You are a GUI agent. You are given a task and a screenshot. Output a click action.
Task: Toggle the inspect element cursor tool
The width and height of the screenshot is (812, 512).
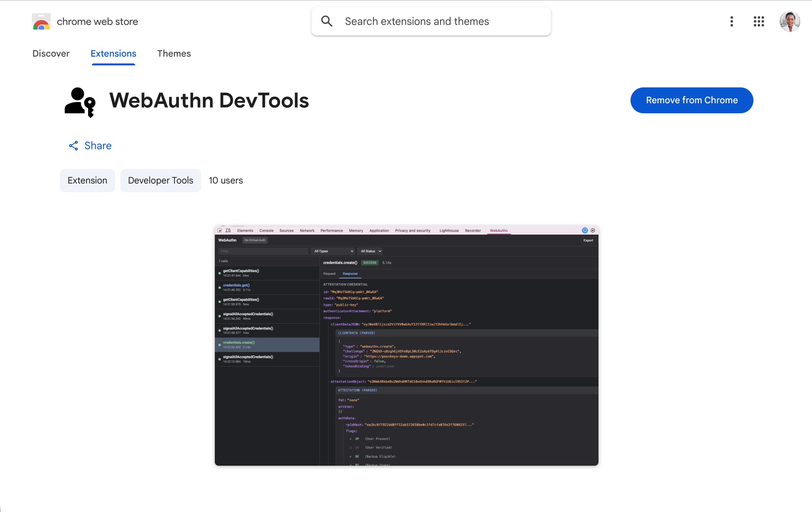coord(220,230)
